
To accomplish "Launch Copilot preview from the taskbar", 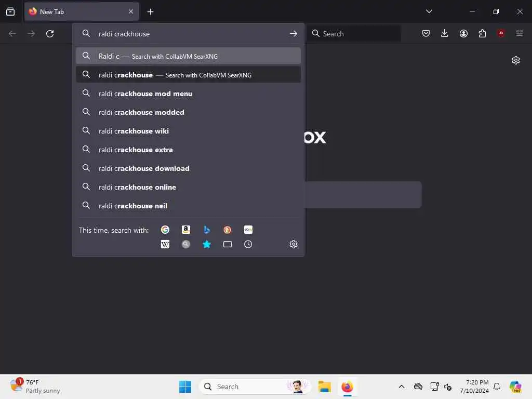I will point(515,387).
